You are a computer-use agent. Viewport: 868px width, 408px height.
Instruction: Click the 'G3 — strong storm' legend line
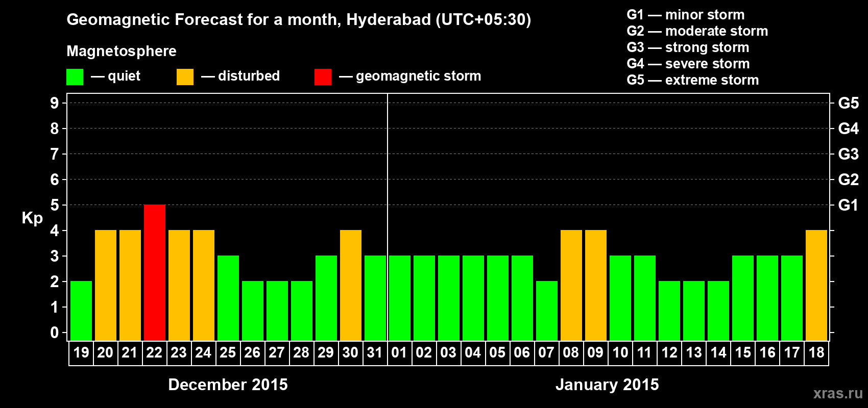[x=688, y=47]
